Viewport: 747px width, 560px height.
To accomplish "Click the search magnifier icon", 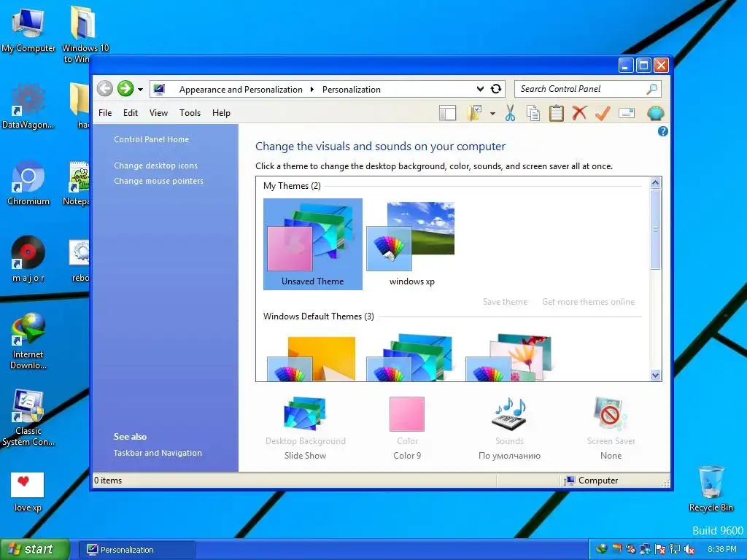I will 652,89.
